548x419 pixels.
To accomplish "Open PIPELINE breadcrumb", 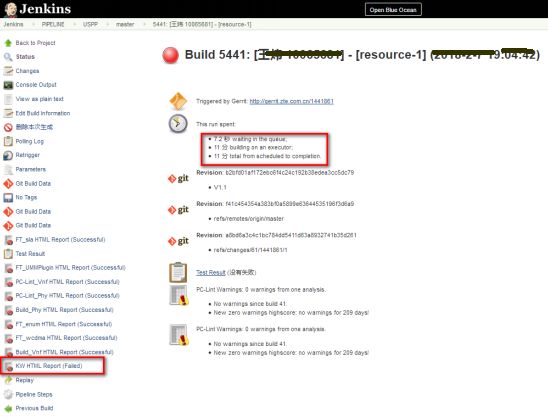I will 53,24.
